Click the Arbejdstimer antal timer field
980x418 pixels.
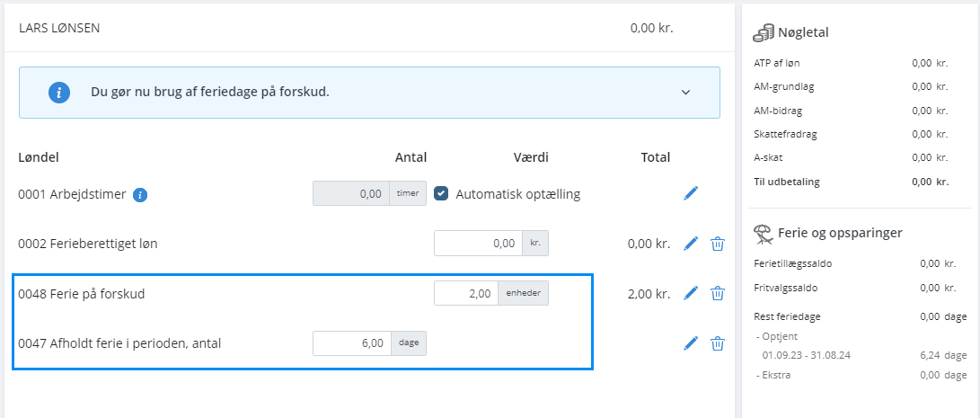click(x=350, y=194)
